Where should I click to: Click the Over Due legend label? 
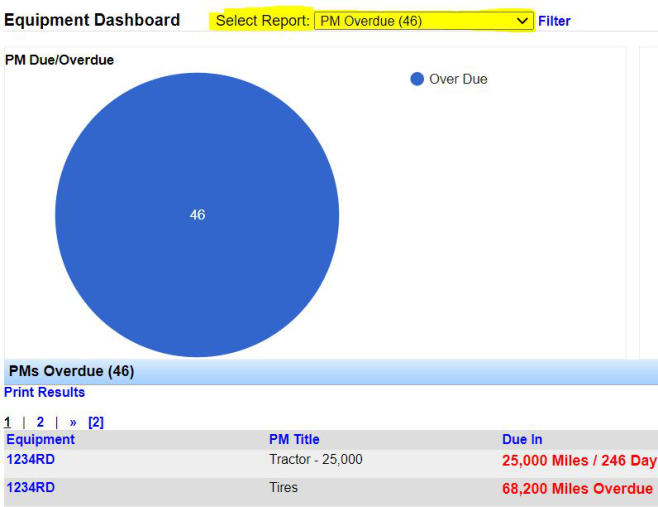click(458, 79)
